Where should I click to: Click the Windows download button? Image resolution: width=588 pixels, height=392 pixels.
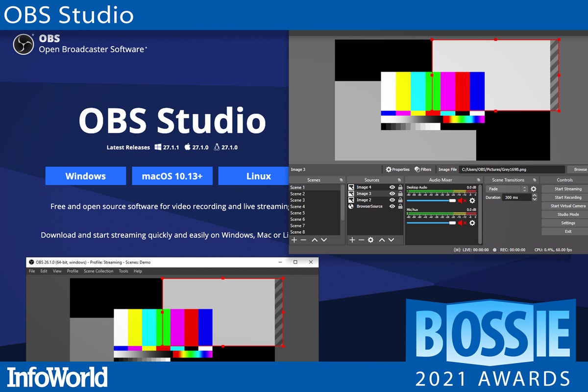[x=86, y=176]
